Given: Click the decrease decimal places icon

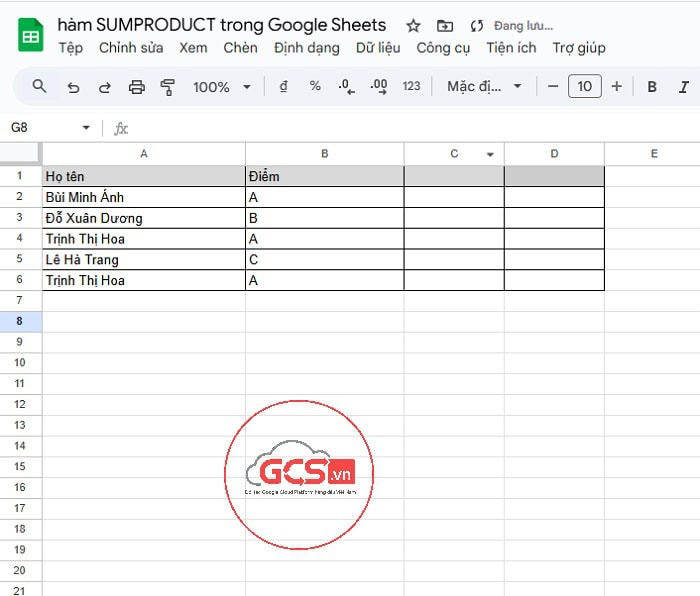Looking at the screenshot, I should point(346,87).
